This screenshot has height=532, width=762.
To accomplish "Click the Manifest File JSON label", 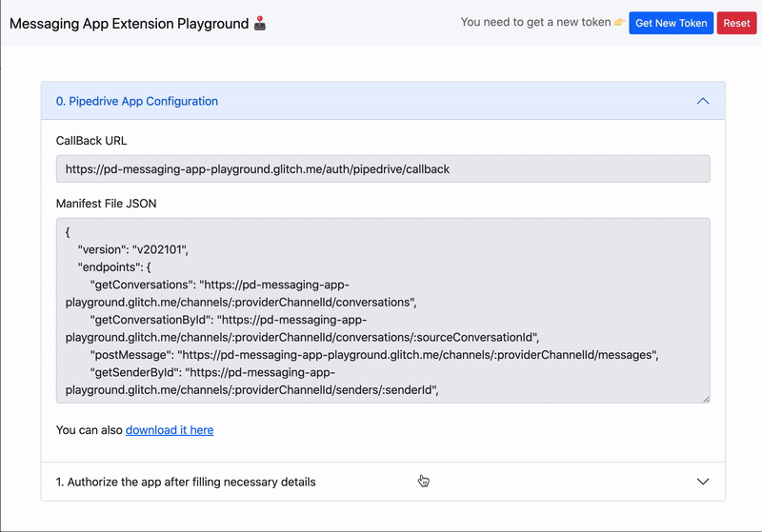I will click(107, 204).
